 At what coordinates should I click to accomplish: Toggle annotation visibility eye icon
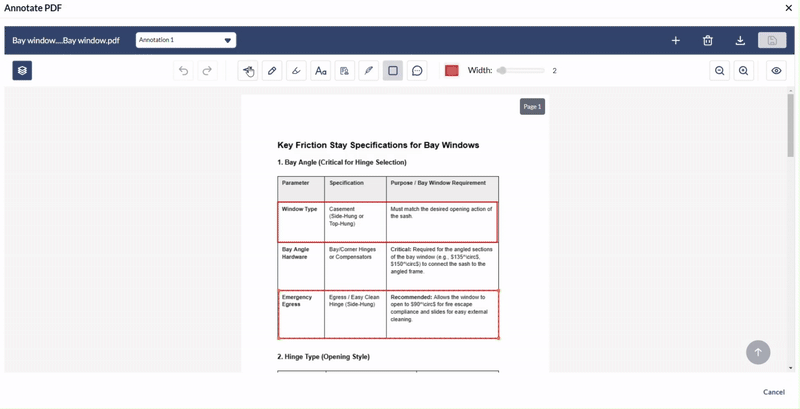776,71
